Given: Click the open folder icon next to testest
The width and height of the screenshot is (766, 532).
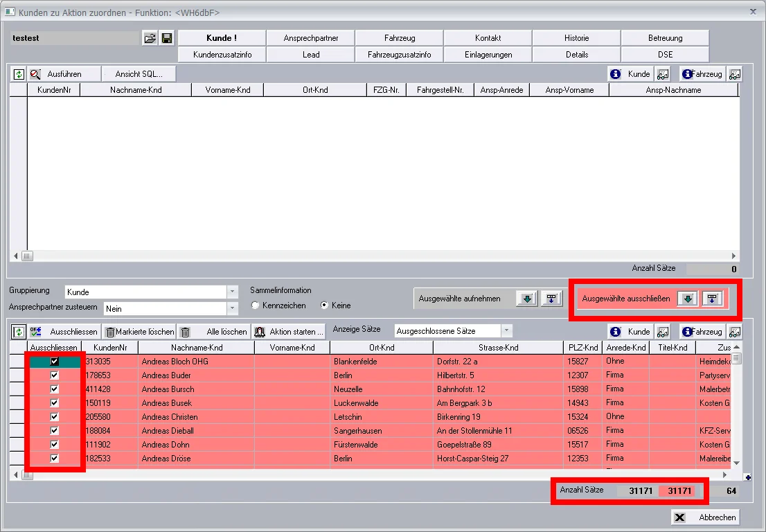Looking at the screenshot, I should pos(150,38).
